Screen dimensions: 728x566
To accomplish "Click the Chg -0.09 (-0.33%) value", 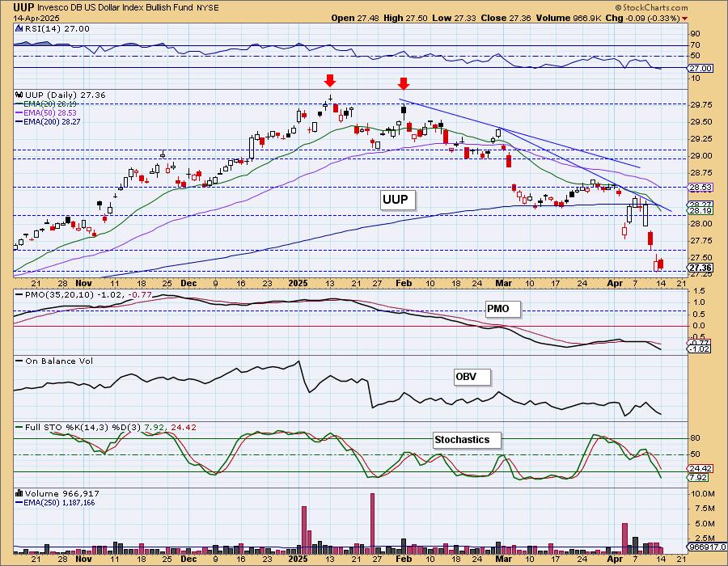I will (x=643, y=18).
